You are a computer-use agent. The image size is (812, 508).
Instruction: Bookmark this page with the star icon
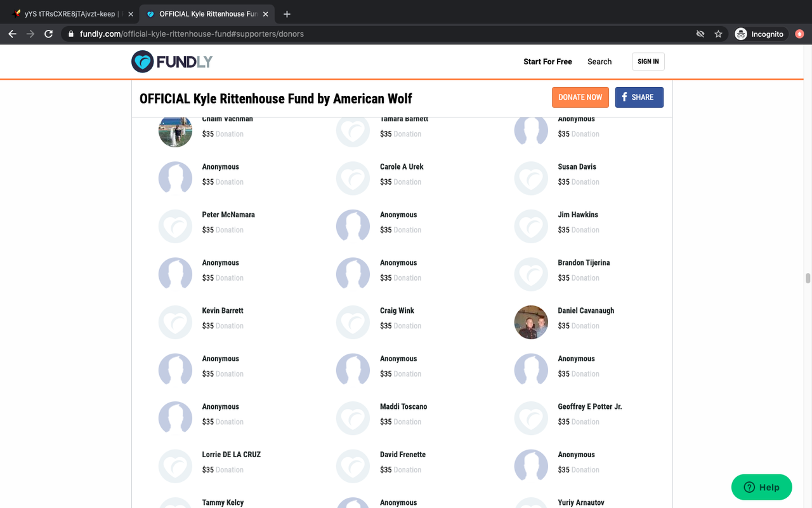pyautogui.click(x=718, y=34)
